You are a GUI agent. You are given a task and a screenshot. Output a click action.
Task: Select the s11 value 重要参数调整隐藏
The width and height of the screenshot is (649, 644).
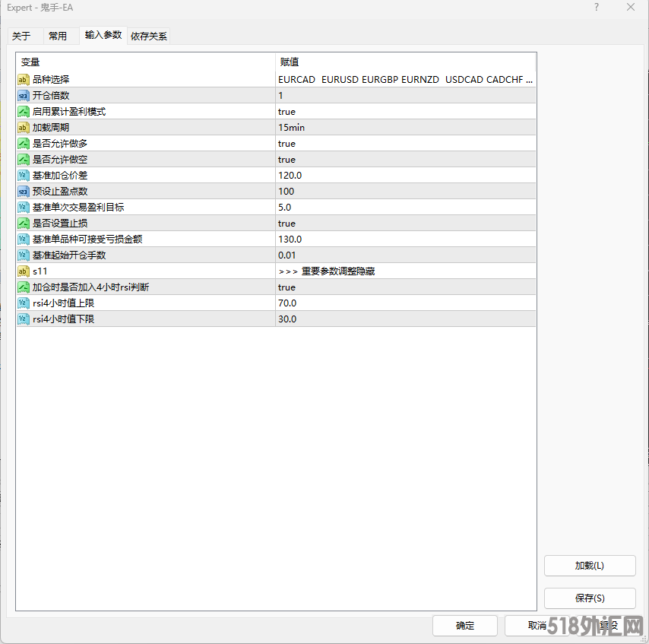pyautogui.click(x=406, y=271)
